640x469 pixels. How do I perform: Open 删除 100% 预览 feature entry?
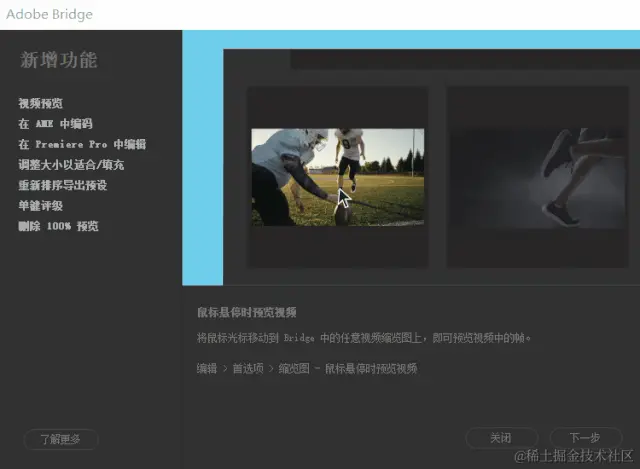pos(58,226)
